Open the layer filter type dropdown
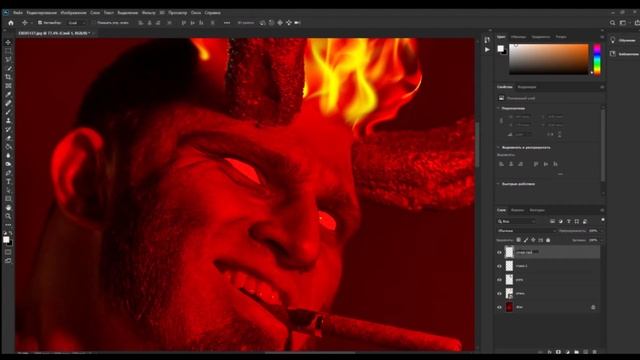The width and height of the screenshot is (640, 360). [x=517, y=221]
